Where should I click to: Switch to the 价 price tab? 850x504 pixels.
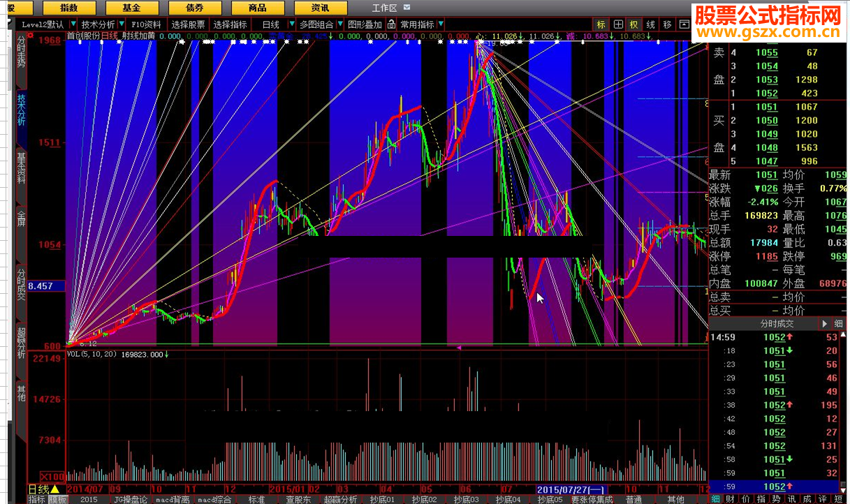click(746, 499)
